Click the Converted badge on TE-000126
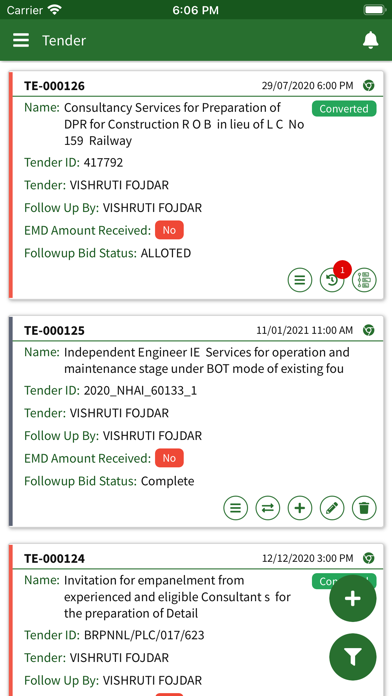This screenshot has height=696, width=392. pos(344,109)
